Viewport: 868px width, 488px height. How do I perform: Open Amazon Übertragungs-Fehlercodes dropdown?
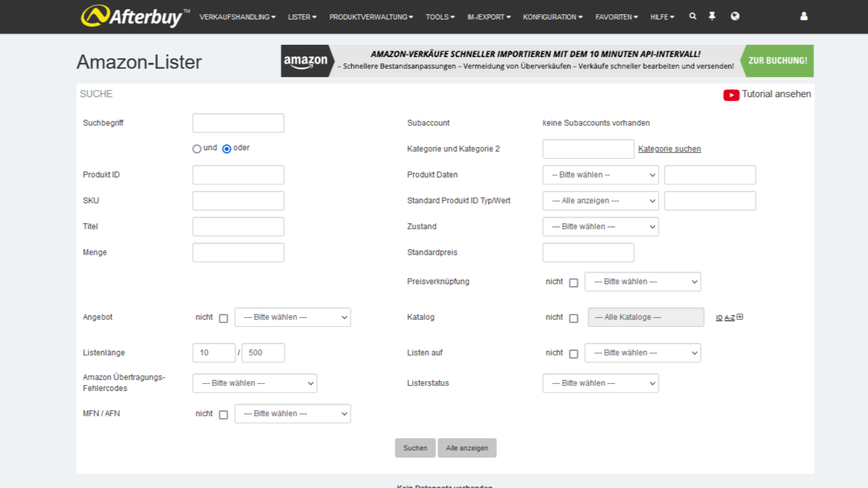(254, 383)
